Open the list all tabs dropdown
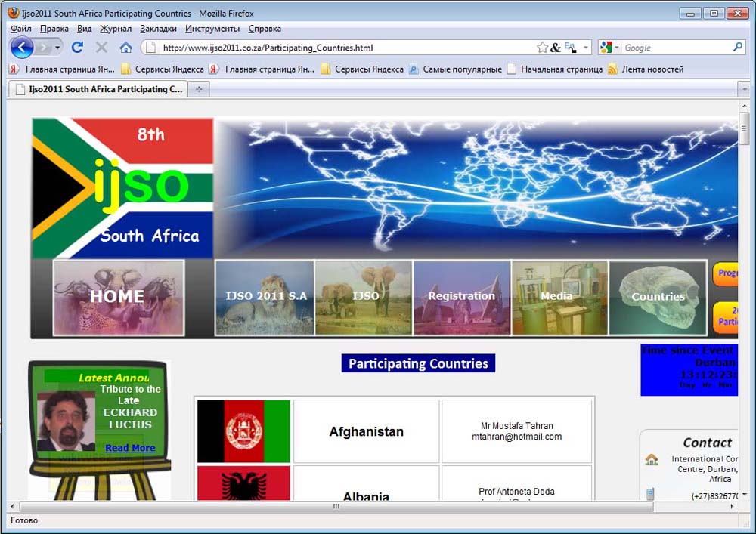This screenshot has width=756, height=534. click(744, 89)
